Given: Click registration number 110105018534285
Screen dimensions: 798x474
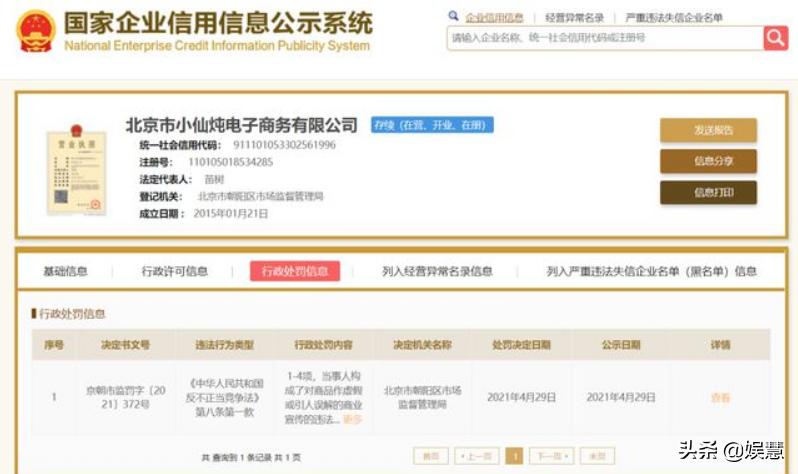Looking at the screenshot, I should point(231,162).
